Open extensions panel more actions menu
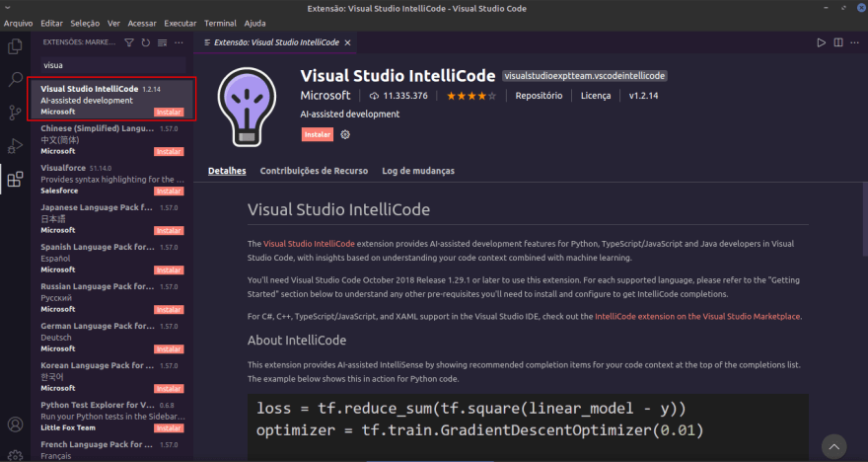This screenshot has height=462, width=868. [x=179, y=42]
